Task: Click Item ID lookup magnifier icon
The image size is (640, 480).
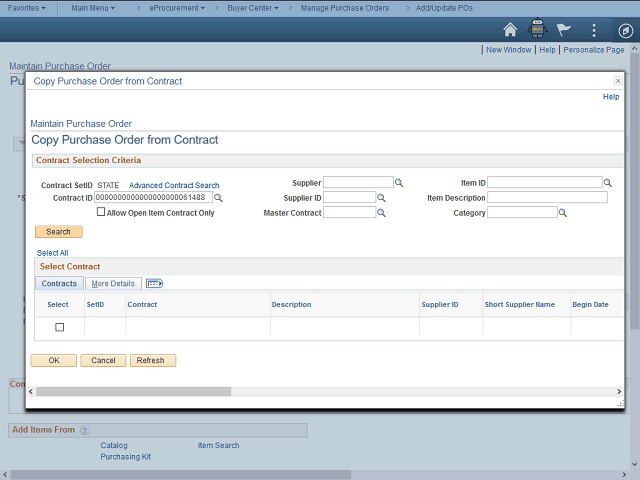Action: [609, 183]
